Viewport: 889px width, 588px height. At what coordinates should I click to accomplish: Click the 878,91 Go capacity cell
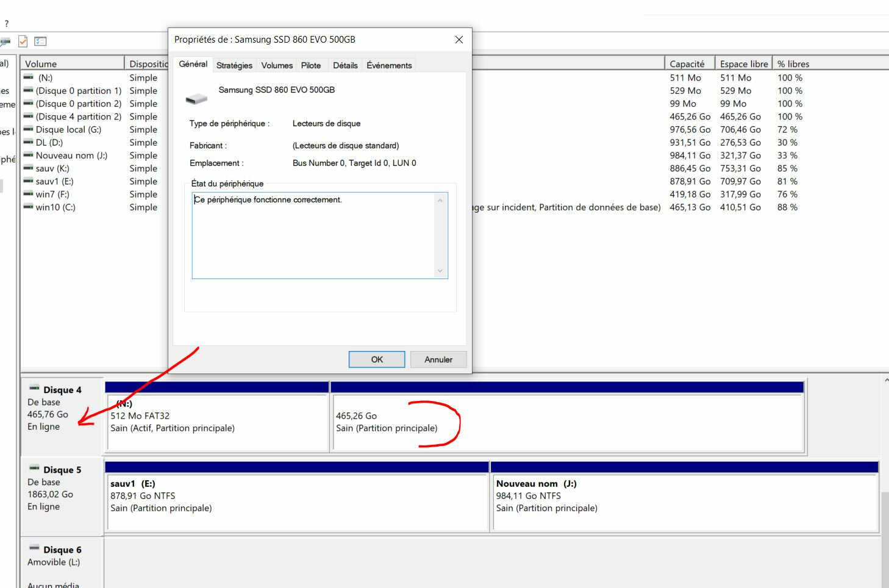pos(690,182)
